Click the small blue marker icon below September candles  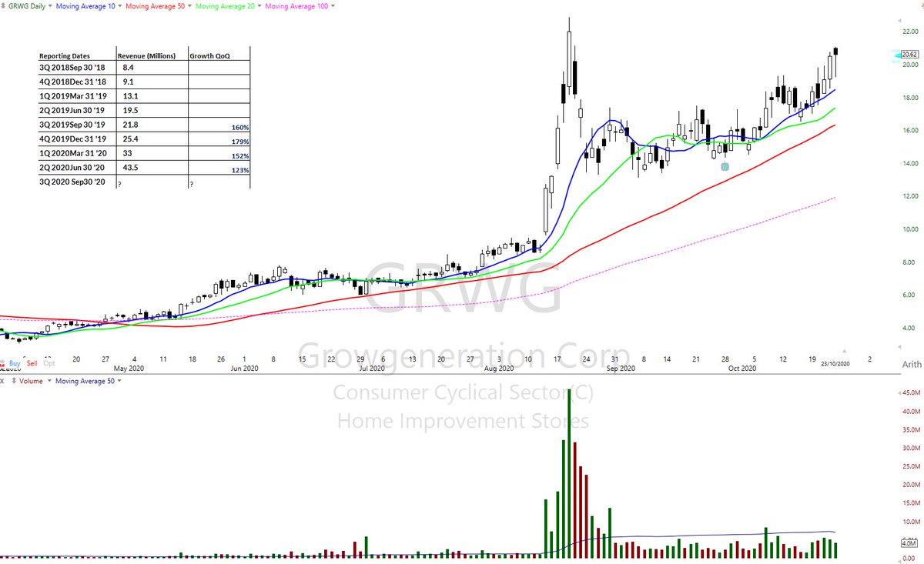(x=725, y=166)
